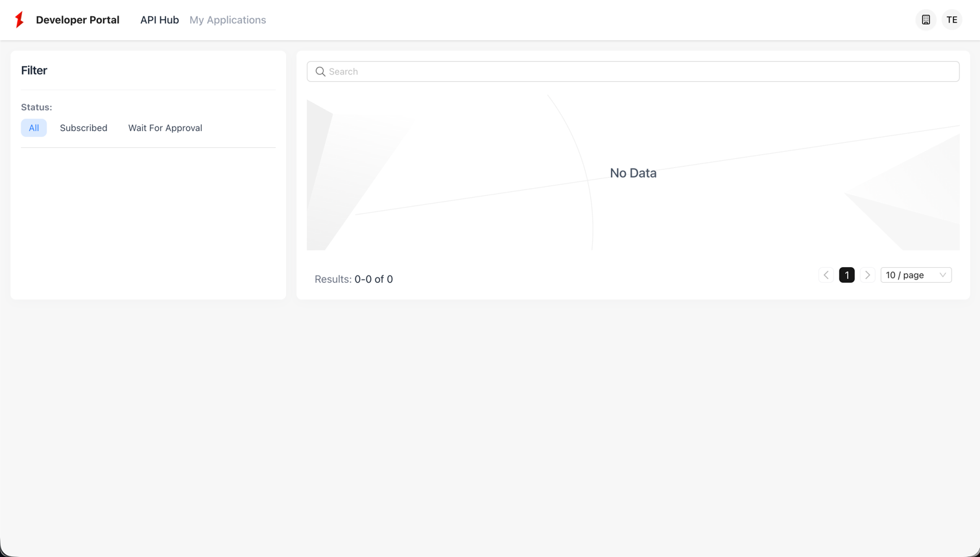Click the previous page chevron arrow

pos(826,275)
